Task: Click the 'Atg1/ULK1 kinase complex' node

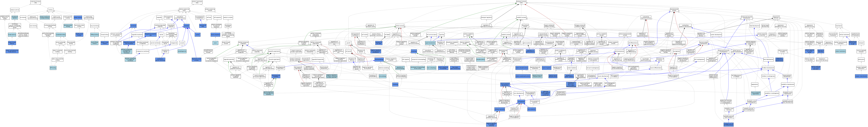Action: (196, 59)
